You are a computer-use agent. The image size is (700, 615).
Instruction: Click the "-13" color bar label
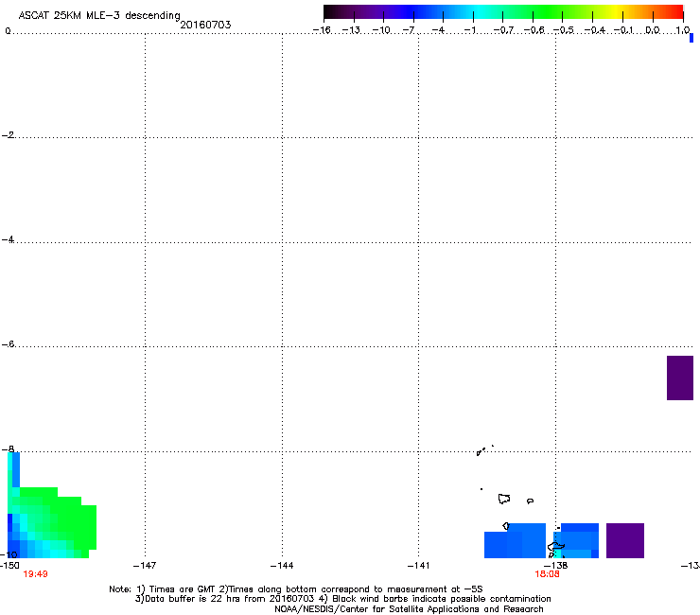tap(351, 30)
